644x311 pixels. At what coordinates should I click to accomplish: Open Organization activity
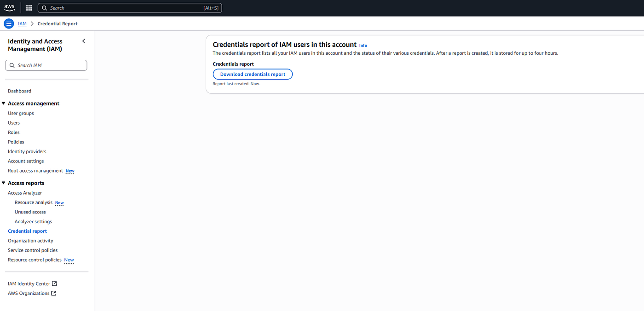point(30,241)
